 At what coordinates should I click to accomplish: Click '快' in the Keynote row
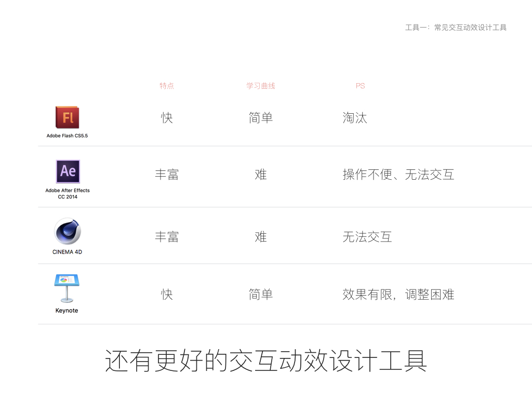tap(167, 294)
